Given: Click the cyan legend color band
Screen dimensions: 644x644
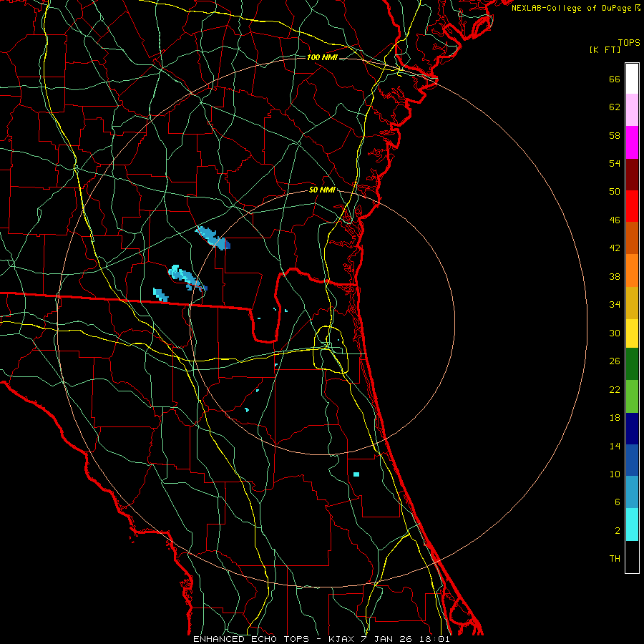Looking at the screenshot, I should [x=632, y=525].
